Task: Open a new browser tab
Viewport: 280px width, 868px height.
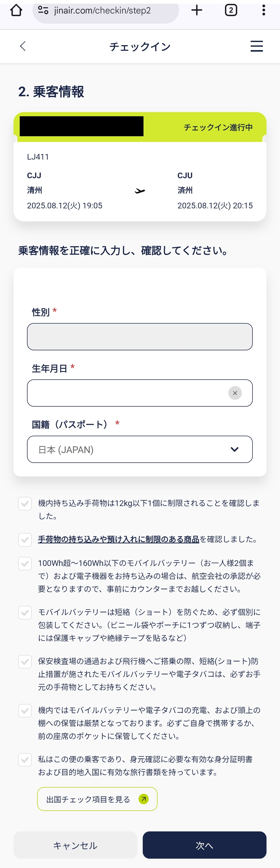Action: (197, 10)
